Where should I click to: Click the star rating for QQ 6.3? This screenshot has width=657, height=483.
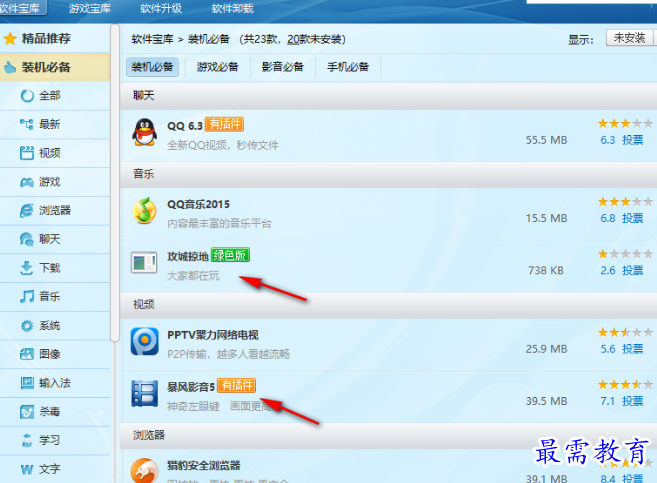click(x=625, y=124)
